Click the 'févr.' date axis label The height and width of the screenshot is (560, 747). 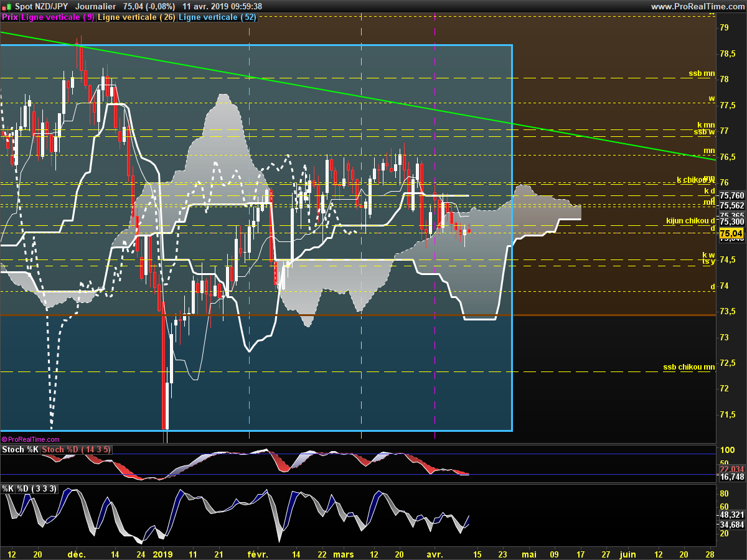[258, 554]
